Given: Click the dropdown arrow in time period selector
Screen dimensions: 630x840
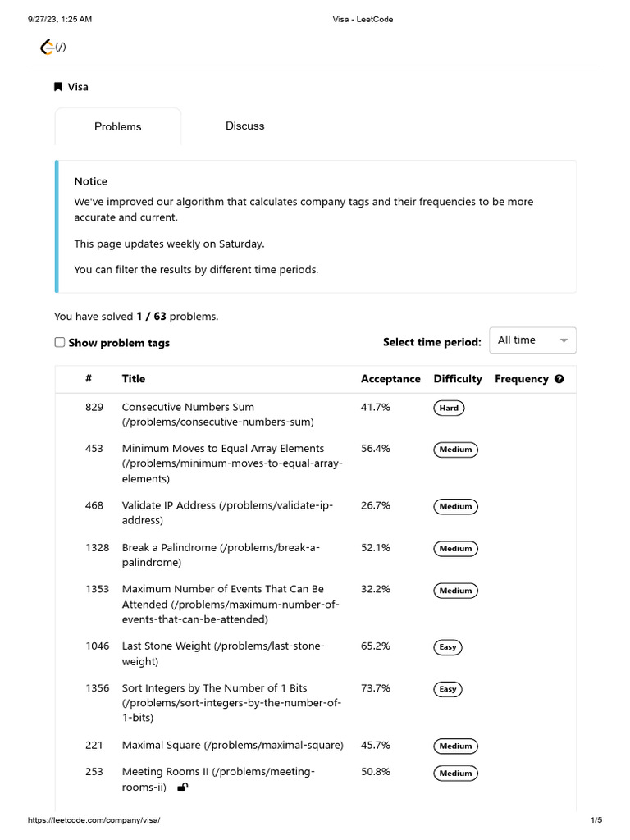Looking at the screenshot, I should click(x=564, y=340).
